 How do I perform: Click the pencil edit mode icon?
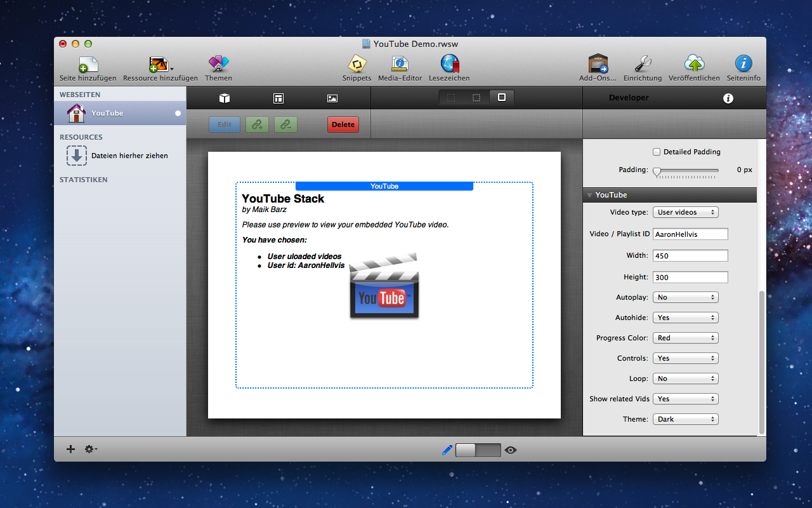(447, 450)
